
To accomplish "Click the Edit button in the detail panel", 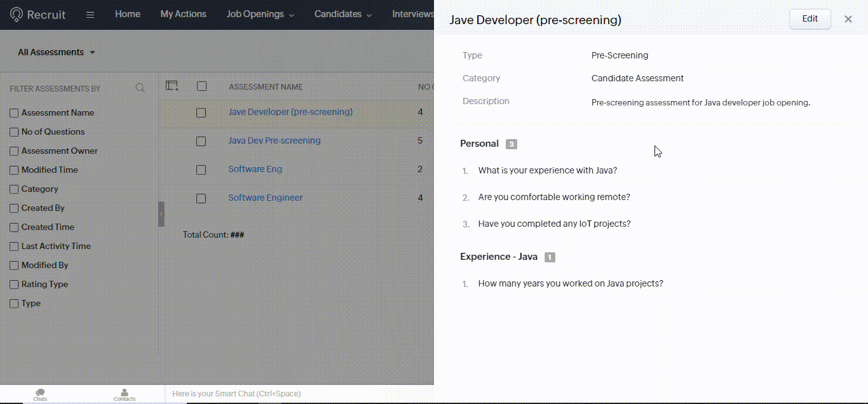I will pos(810,19).
